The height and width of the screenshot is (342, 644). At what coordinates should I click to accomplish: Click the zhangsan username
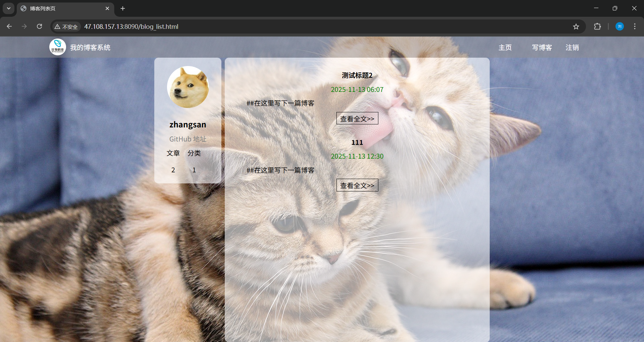pyautogui.click(x=188, y=125)
